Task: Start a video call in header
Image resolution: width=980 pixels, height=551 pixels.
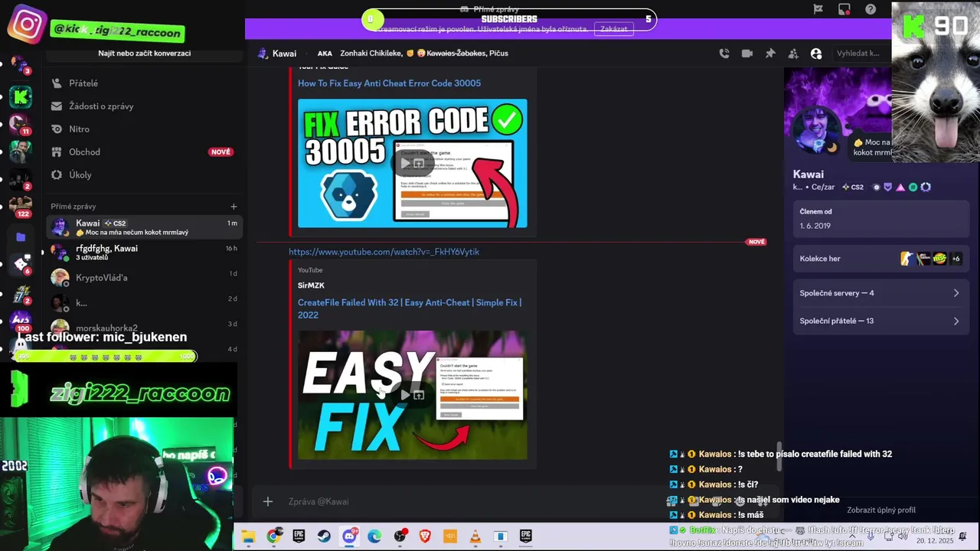Action: 746,54
